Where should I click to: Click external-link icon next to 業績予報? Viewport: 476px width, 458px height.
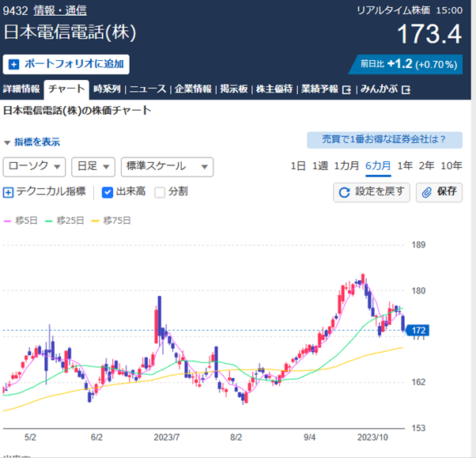click(346, 89)
